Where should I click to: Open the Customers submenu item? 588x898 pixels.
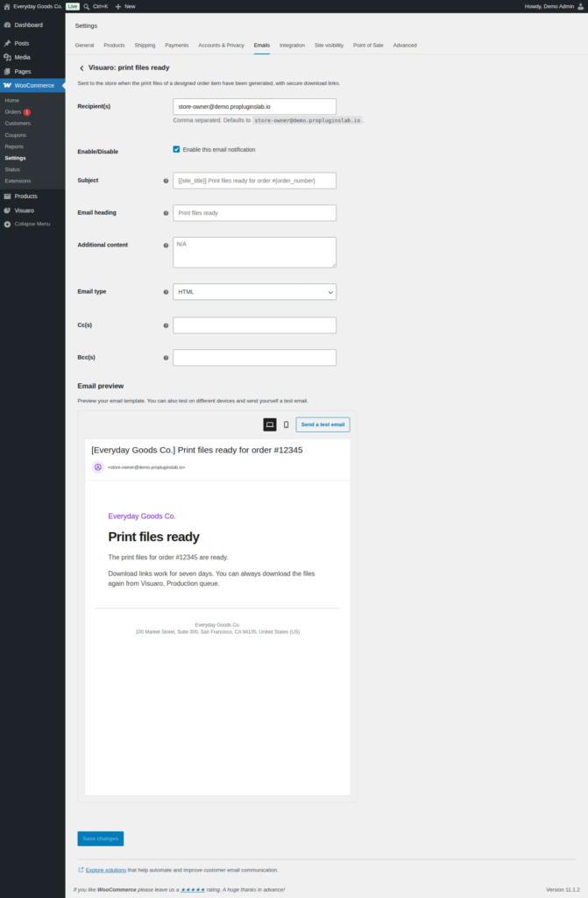click(x=18, y=123)
